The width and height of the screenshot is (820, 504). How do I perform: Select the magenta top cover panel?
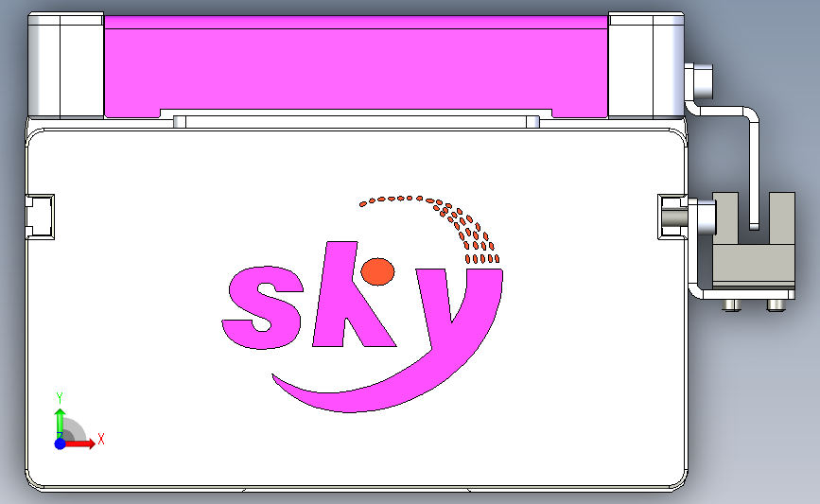point(356,66)
